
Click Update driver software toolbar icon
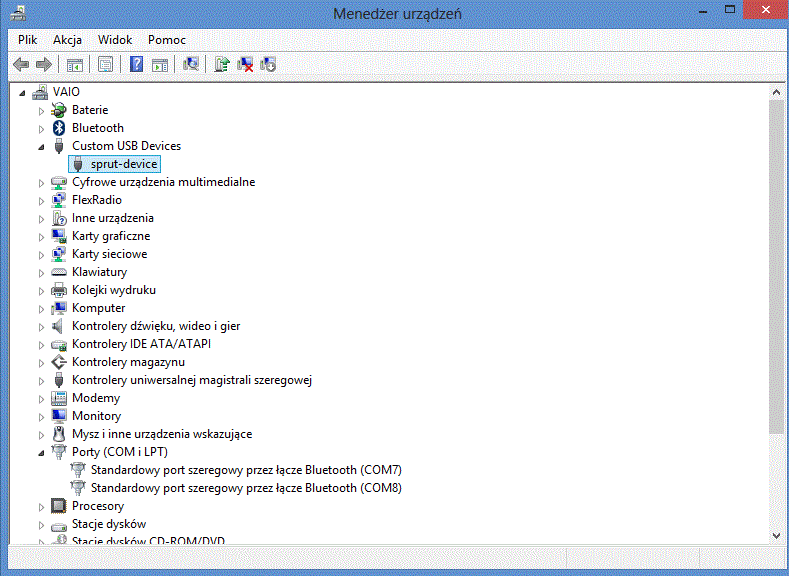click(x=222, y=64)
